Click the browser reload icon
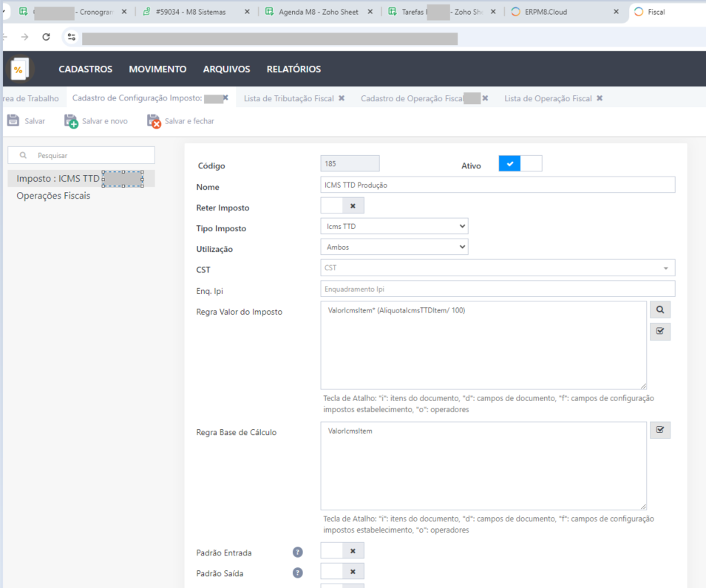This screenshot has width=706, height=588. [46, 37]
